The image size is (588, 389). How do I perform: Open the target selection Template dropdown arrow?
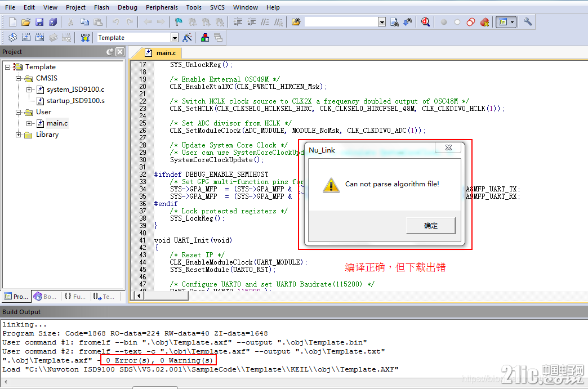175,38
